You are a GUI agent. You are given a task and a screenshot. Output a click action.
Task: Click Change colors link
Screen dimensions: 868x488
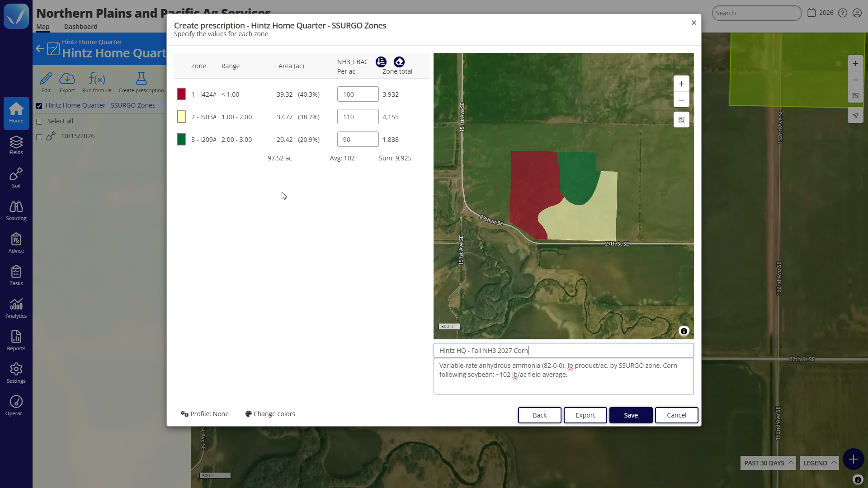[270, 414]
